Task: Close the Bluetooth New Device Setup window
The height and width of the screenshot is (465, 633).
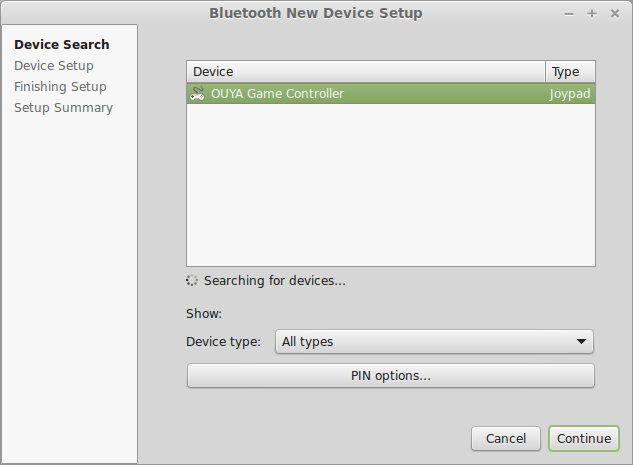Action: pyautogui.click(x=614, y=13)
